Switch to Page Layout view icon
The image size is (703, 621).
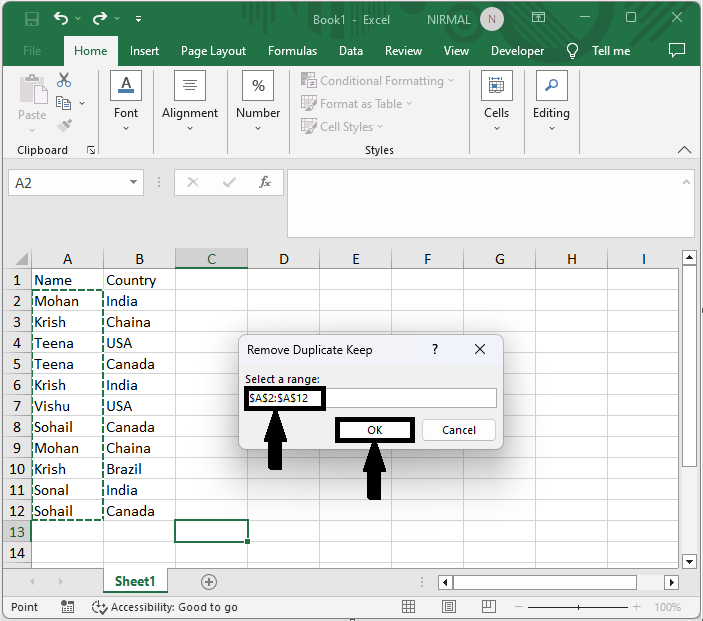click(449, 607)
